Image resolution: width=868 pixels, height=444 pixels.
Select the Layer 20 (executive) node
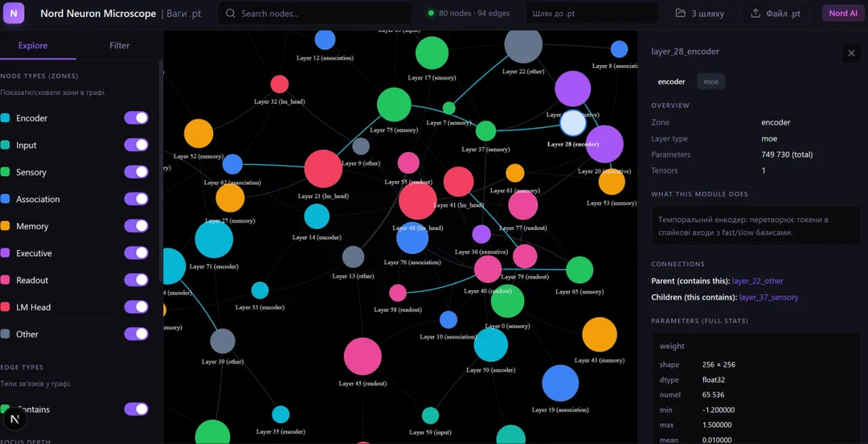pyautogui.click(x=604, y=144)
